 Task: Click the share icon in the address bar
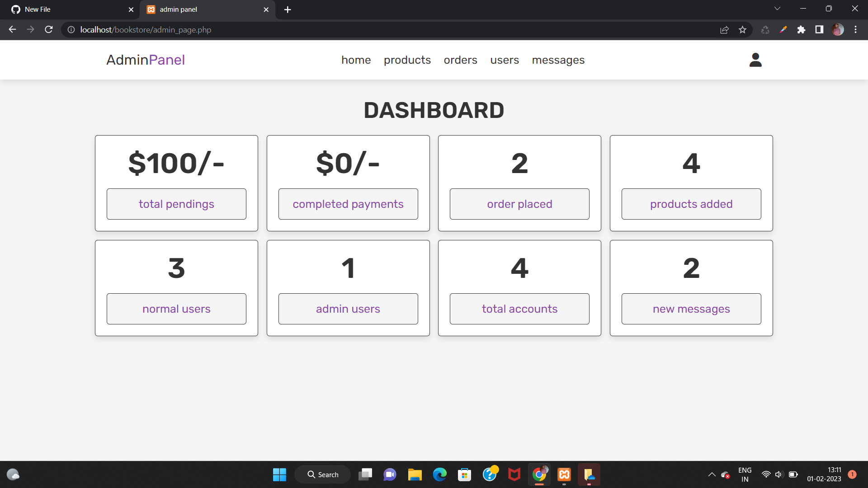(724, 29)
